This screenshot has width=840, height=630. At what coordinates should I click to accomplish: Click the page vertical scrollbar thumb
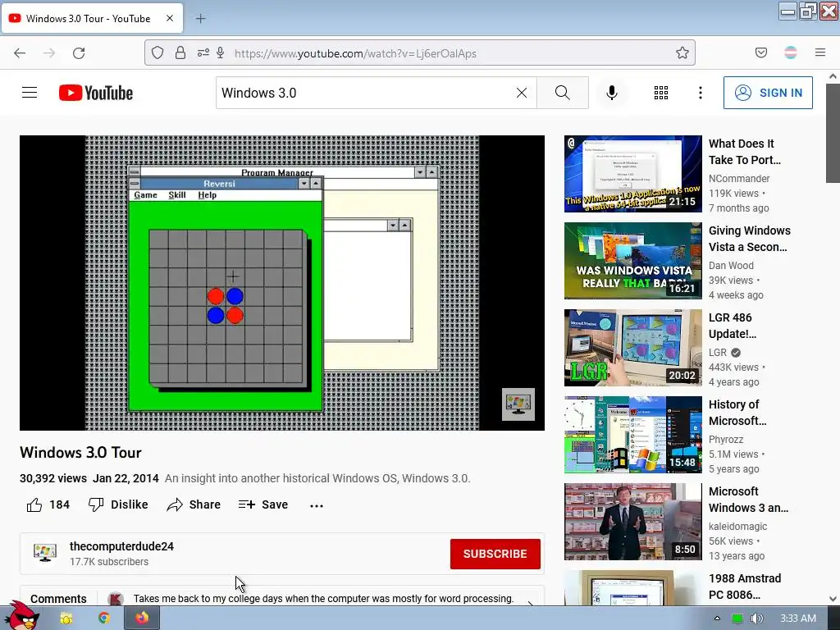tap(833, 133)
